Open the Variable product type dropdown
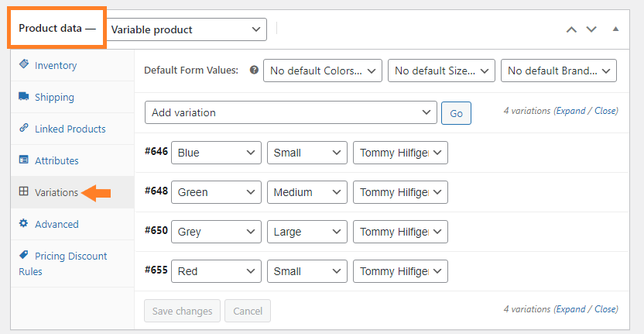The height and width of the screenshot is (334, 644). point(187,29)
